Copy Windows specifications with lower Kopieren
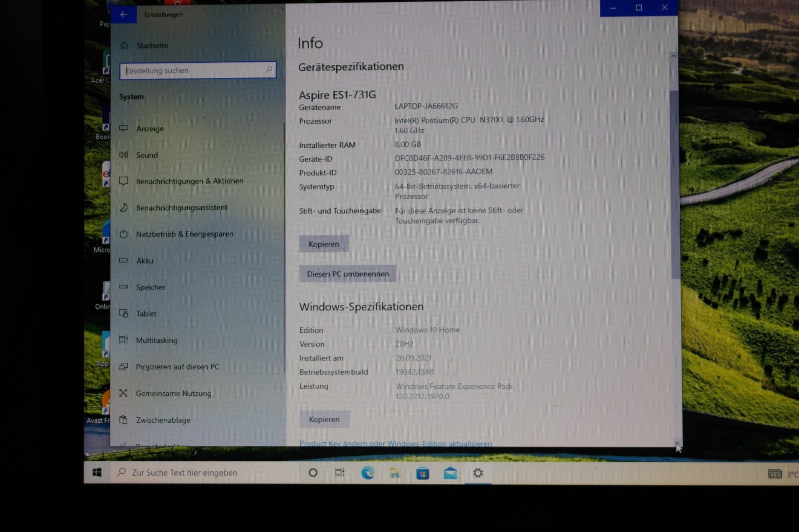The width and height of the screenshot is (799, 532). coord(324,420)
